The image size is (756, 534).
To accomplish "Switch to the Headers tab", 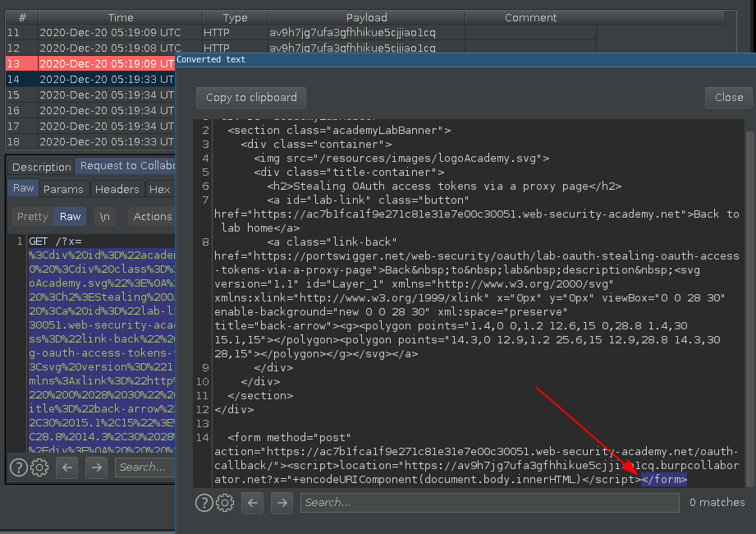I will point(117,189).
